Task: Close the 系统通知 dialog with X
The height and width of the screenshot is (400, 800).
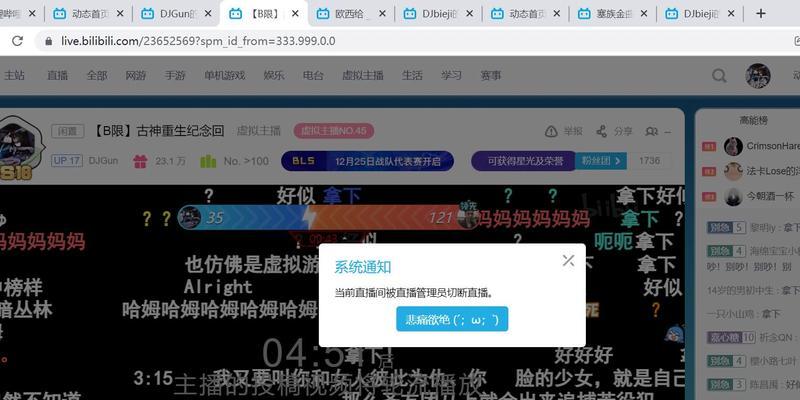Action: pos(568,260)
